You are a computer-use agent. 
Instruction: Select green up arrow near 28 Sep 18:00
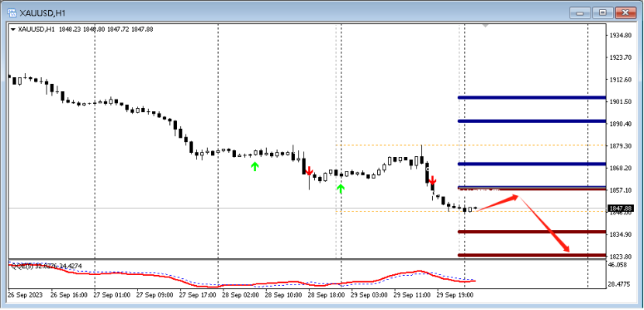[341, 189]
